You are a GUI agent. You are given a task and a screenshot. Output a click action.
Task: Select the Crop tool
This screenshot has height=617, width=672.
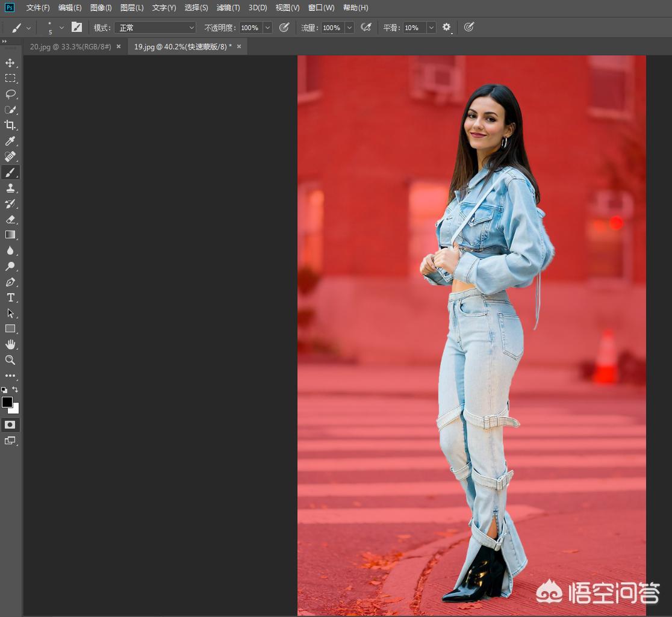10,125
